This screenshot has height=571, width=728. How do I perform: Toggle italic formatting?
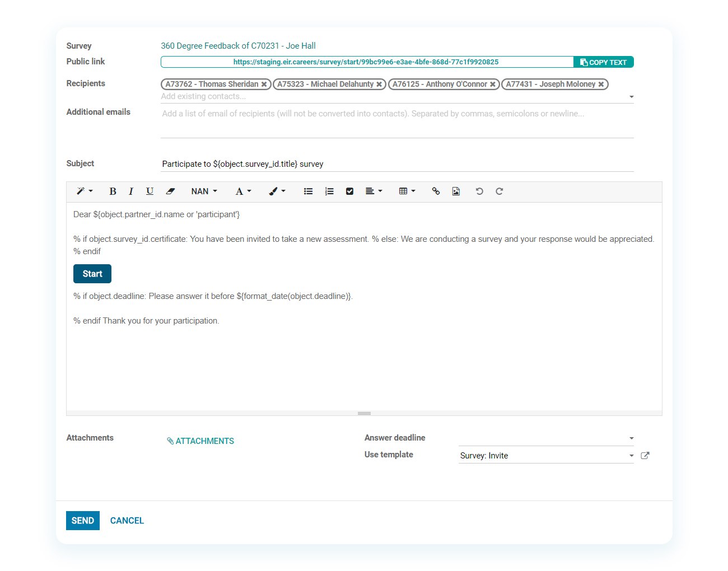(131, 191)
